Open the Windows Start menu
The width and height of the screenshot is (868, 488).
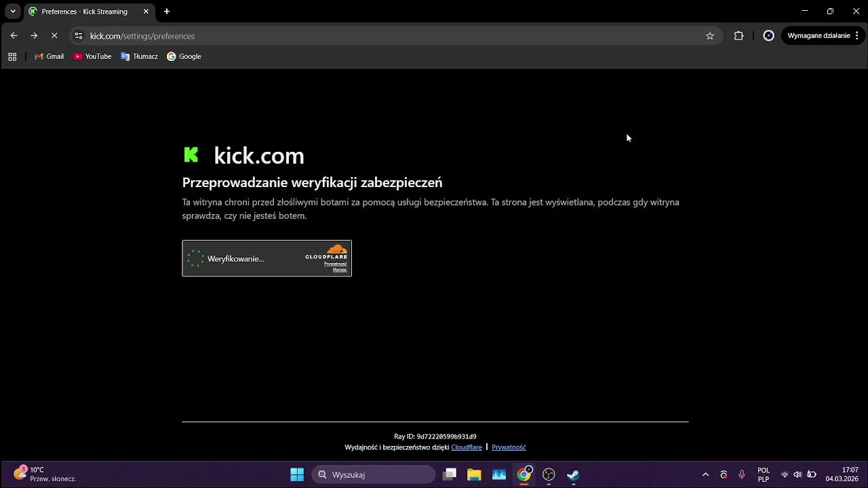(x=297, y=474)
